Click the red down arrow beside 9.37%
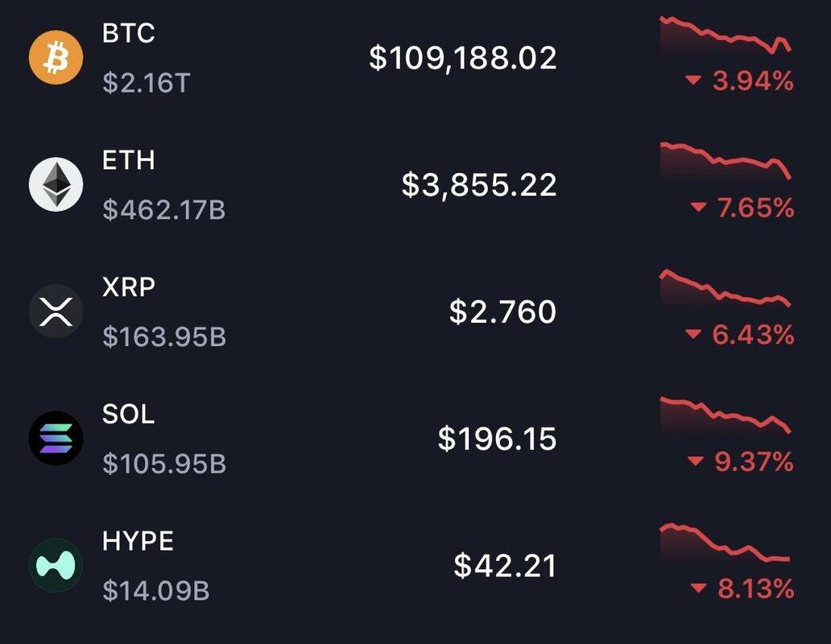 tap(696, 461)
